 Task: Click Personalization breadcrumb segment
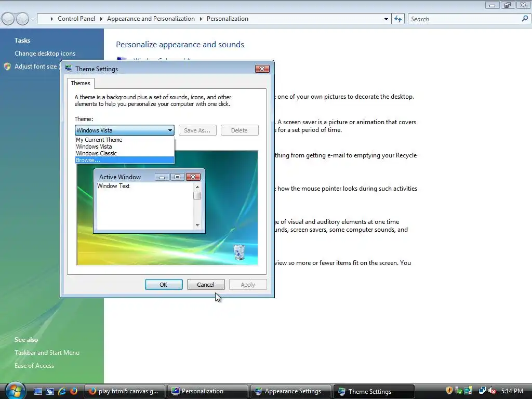[228, 19]
